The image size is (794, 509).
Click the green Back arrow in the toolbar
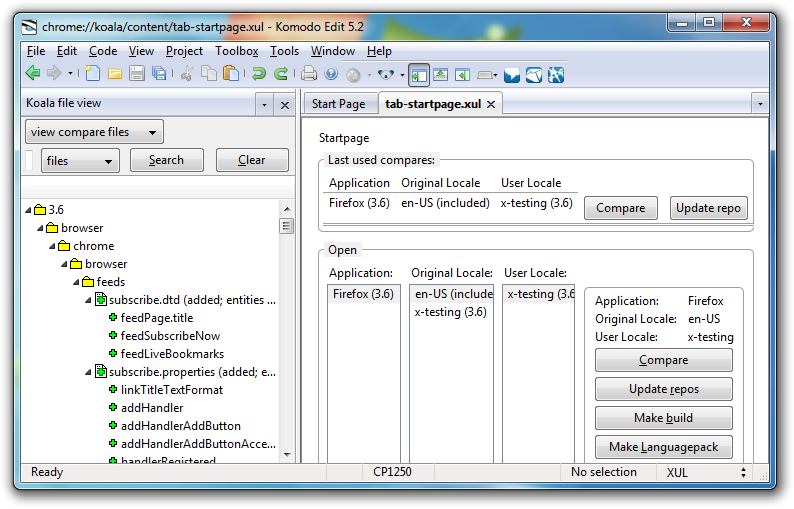(x=33, y=73)
